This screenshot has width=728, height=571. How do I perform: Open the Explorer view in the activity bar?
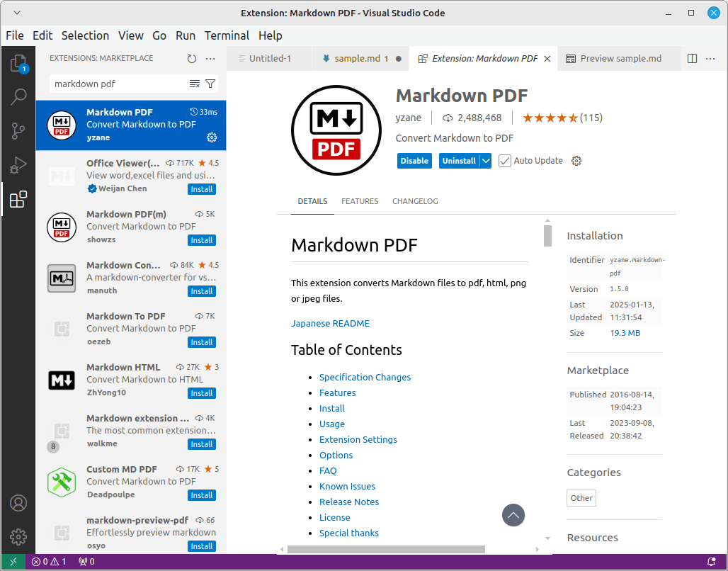(x=18, y=62)
